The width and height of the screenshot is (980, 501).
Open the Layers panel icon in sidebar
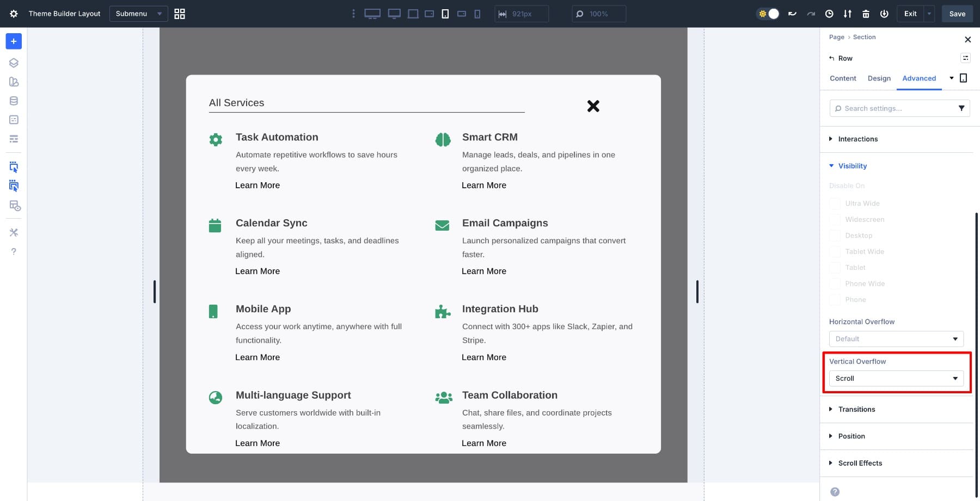(x=14, y=63)
